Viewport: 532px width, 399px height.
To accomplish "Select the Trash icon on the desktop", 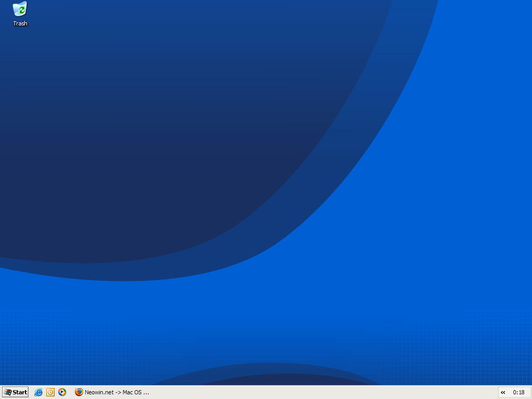I will [x=20, y=14].
